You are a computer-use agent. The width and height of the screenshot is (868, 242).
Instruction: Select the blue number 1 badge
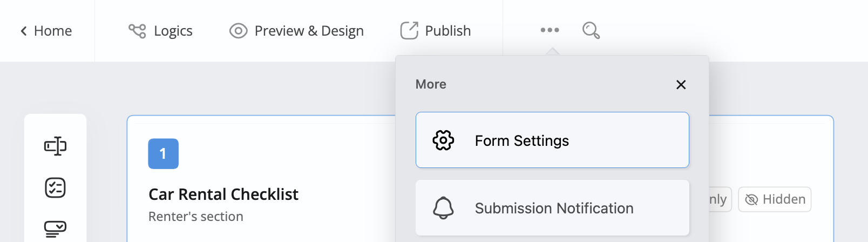(x=163, y=154)
